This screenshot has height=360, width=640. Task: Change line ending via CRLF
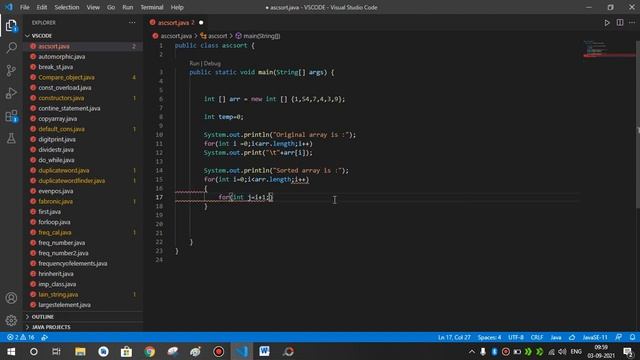point(536,337)
